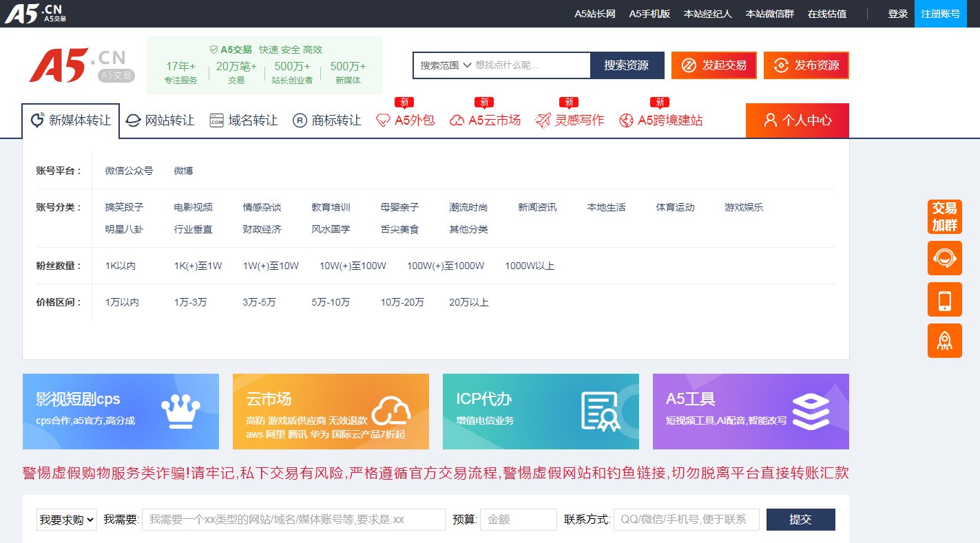The image size is (980, 543).
Task: Expand the 我要求购 select box
Action: [x=66, y=520]
